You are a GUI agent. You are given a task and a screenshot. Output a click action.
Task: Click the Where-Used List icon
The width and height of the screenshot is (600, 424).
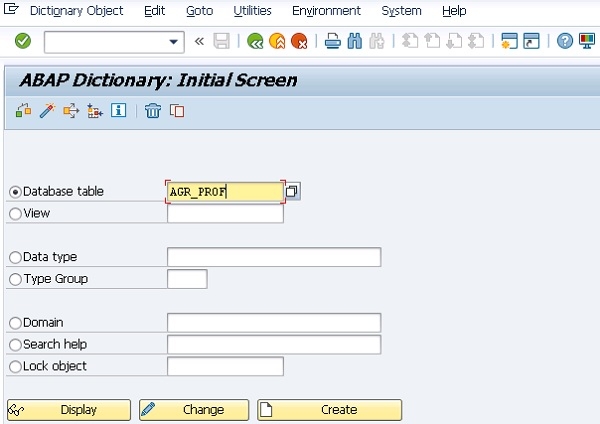click(70, 111)
